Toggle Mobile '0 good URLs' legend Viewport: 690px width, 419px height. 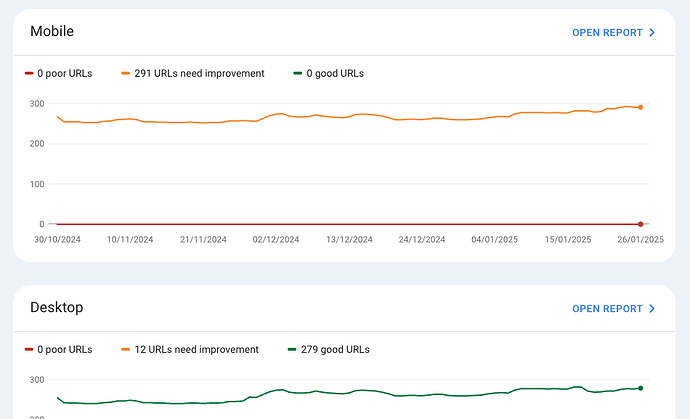[x=329, y=74]
